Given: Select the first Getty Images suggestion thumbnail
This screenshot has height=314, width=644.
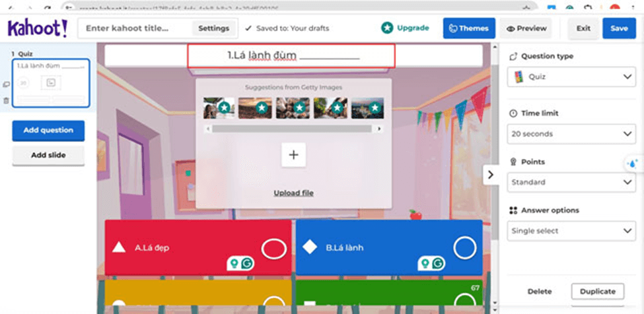Looking at the screenshot, I should click(219, 108).
